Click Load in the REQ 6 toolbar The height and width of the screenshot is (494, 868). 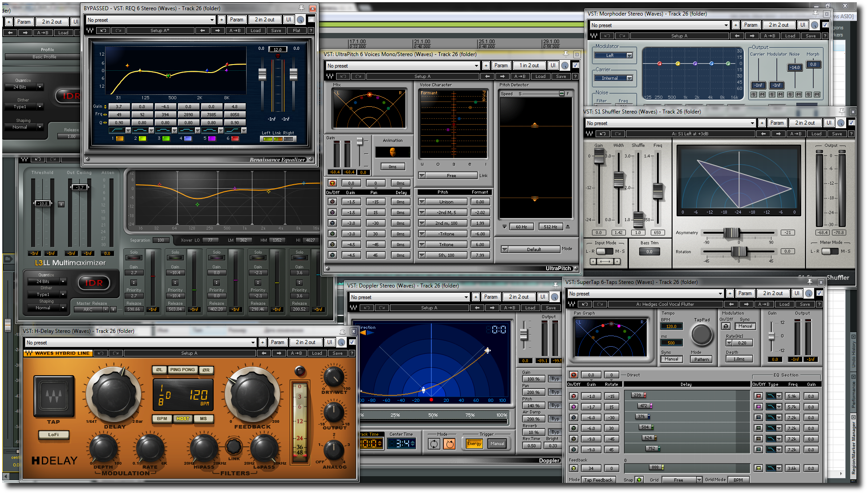pos(256,31)
